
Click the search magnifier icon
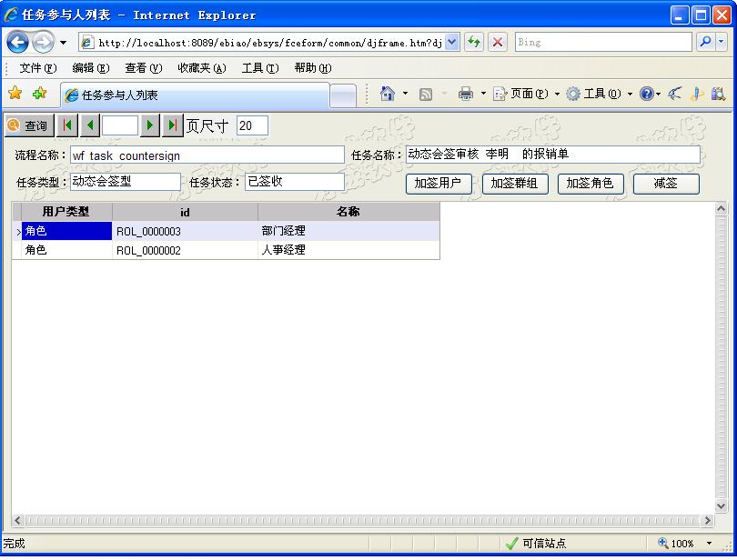point(705,43)
